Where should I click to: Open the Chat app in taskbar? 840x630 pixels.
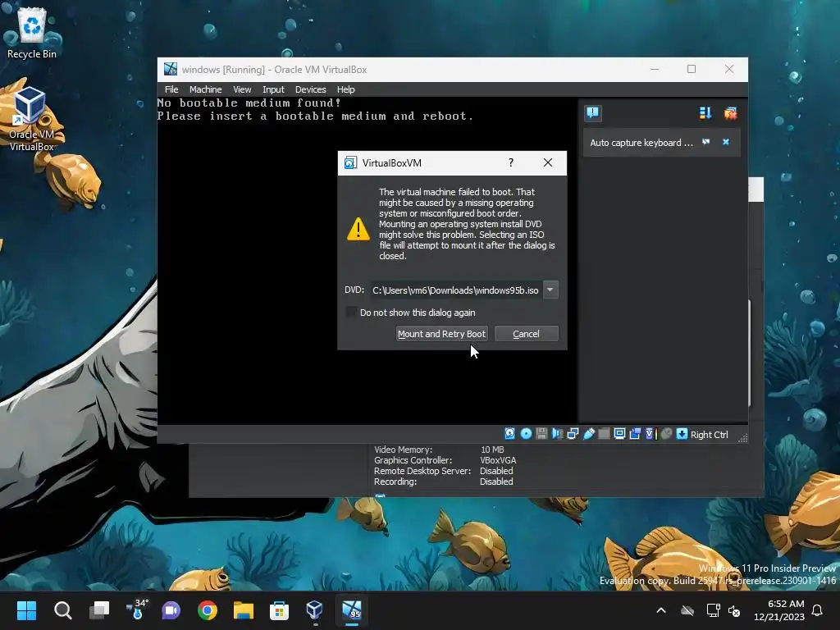pyautogui.click(x=171, y=610)
